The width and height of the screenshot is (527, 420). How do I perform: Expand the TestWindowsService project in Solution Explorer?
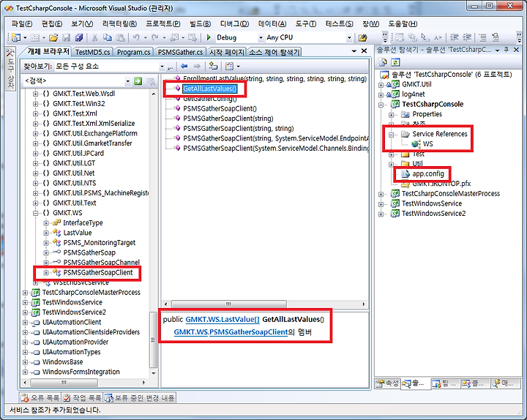[x=381, y=204]
